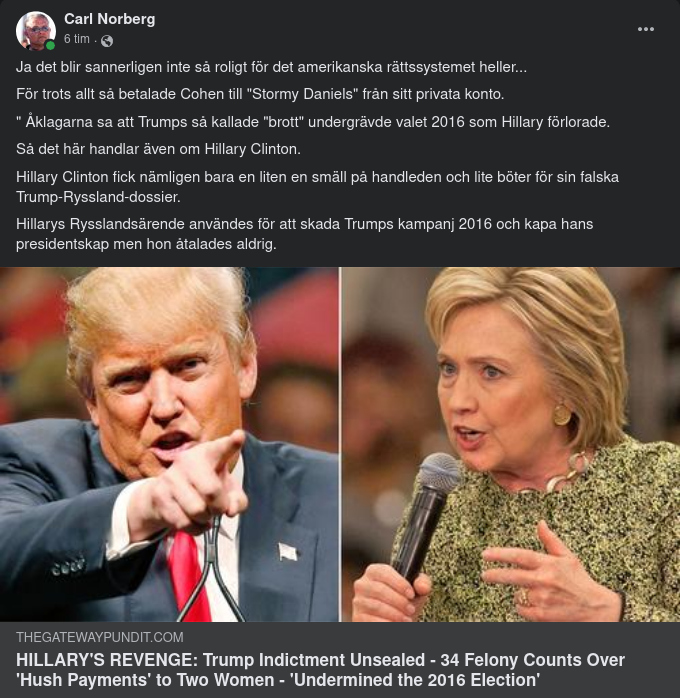
Task: Open Carl Norberg's profile picture
Action: (x=36, y=31)
